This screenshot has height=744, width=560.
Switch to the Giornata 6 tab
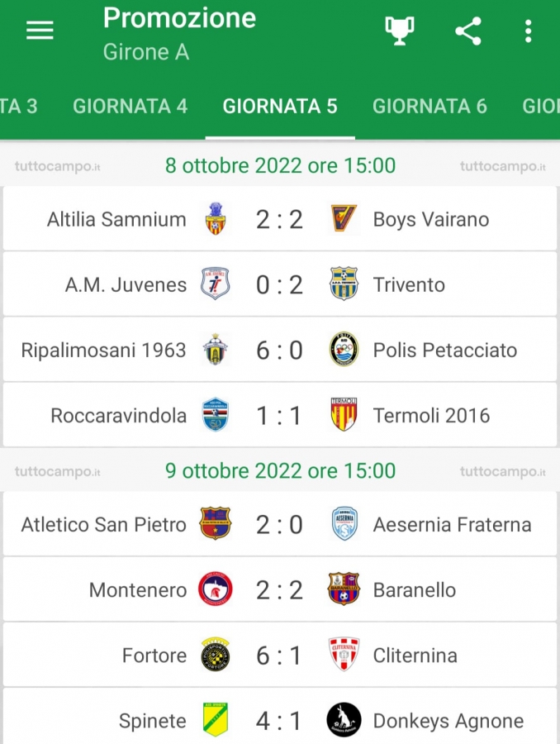(429, 107)
